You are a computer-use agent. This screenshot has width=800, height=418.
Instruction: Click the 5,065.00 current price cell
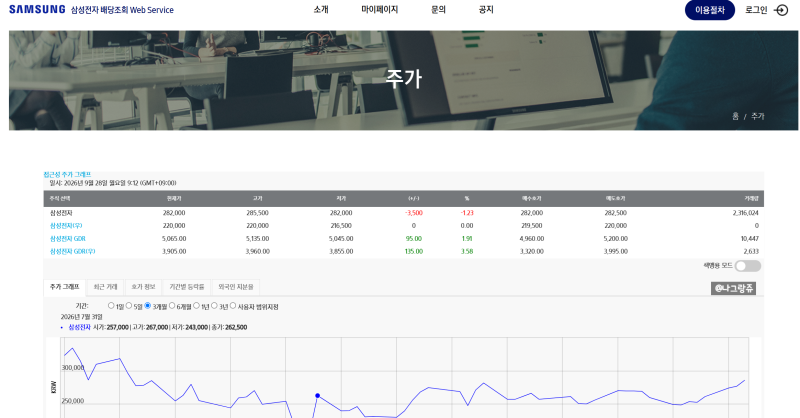click(x=174, y=239)
